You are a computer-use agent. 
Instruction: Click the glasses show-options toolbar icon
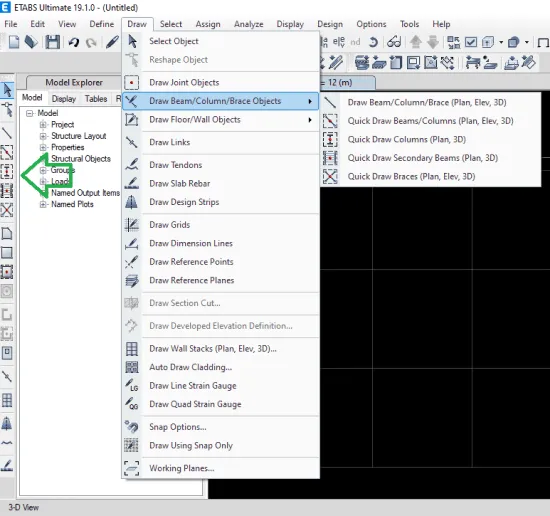(394, 42)
